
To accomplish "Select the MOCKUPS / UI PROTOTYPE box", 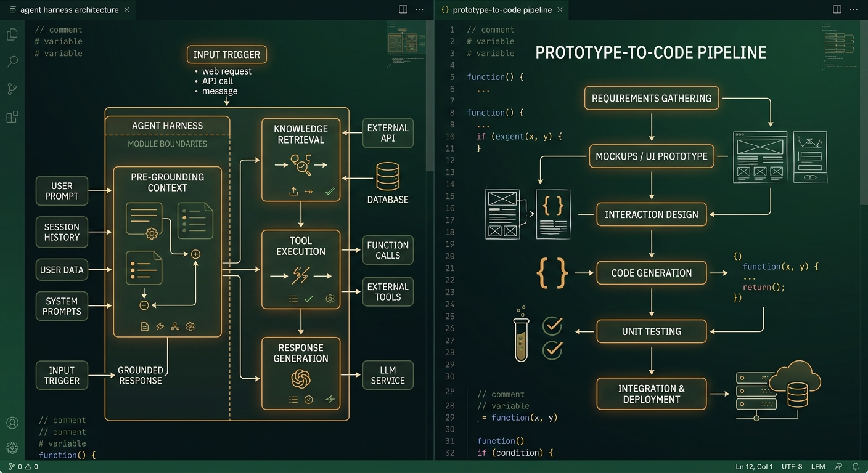I will 652,156.
